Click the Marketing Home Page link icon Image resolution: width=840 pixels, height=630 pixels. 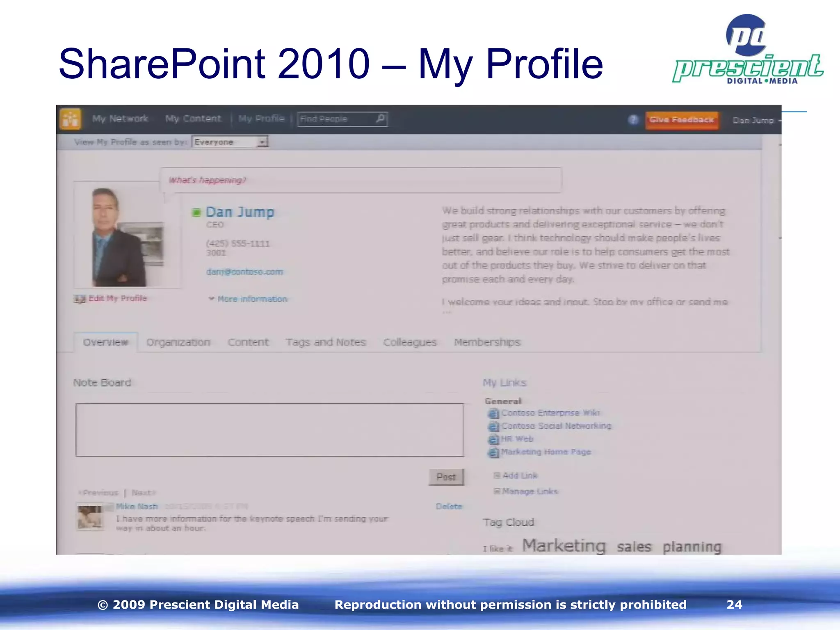click(x=493, y=453)
